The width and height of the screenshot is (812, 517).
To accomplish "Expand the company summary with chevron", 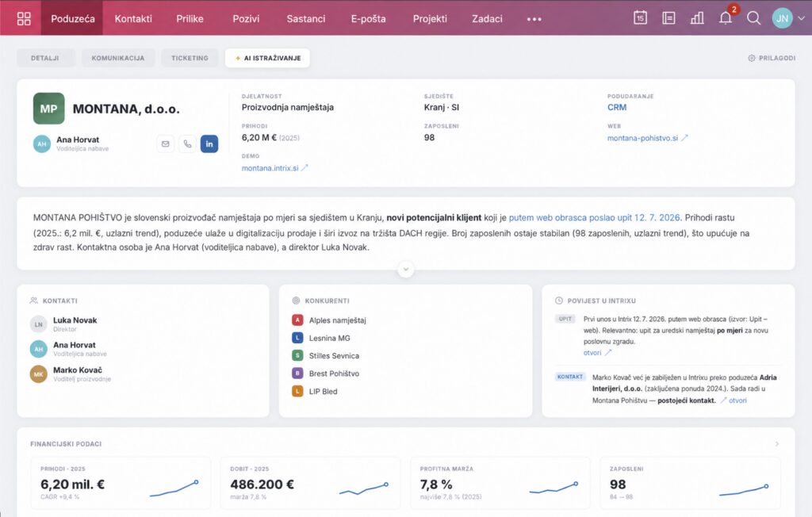I will click(405, 270).
